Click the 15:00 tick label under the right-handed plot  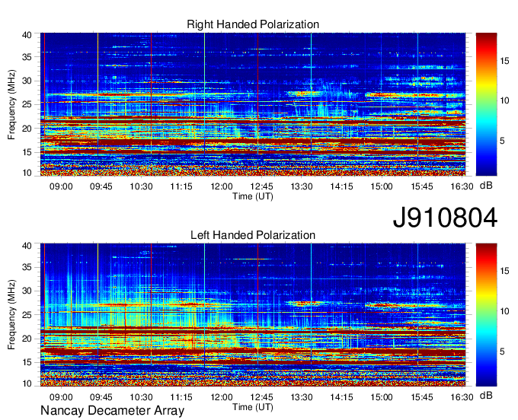pyautogui.click(x=382, y=186)
